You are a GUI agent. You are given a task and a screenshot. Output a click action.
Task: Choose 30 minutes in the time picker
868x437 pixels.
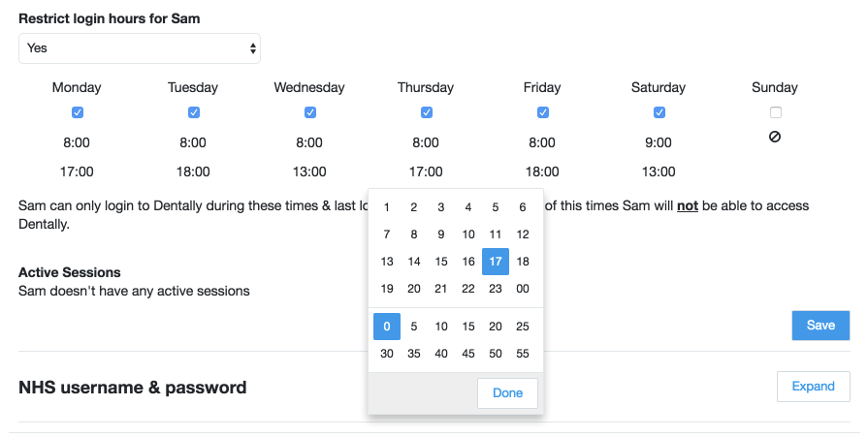point(387,354)
